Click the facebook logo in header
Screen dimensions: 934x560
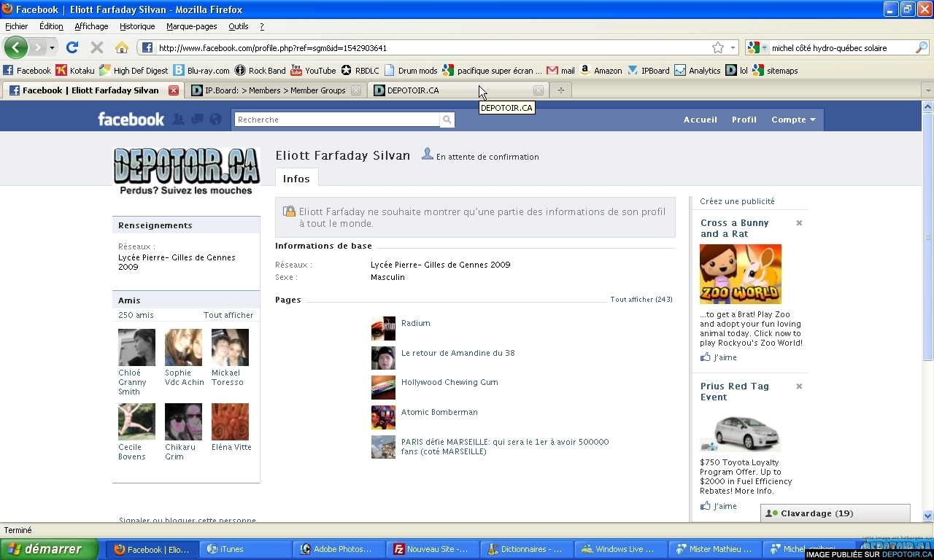click(x=131, y=120)
